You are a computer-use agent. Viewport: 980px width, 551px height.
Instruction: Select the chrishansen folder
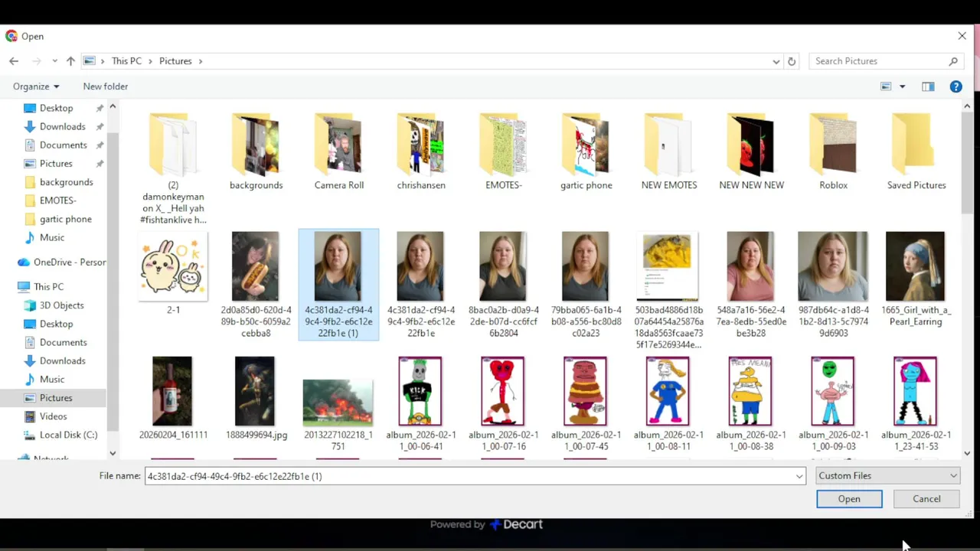pos(421,152)
